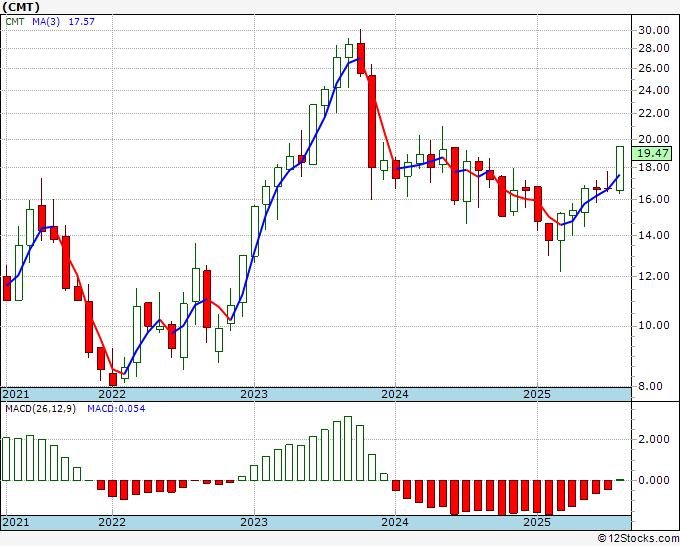Click 2021 on the MACD timeline
Image resolution: width=680 pixels, height=546 pixels.
pyautogui.click(x=16, y=522)
